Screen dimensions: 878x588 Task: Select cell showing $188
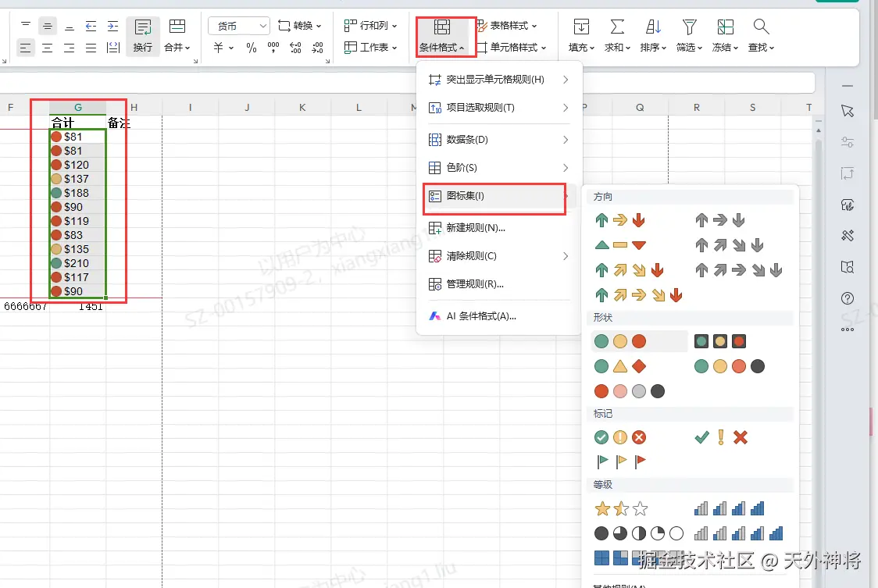tap(78, 193)
